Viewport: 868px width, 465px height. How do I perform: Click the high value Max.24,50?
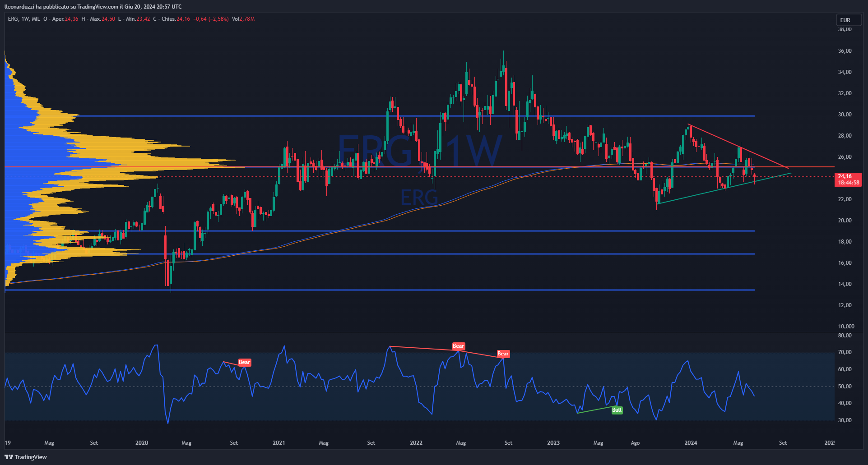pos(102,19)
